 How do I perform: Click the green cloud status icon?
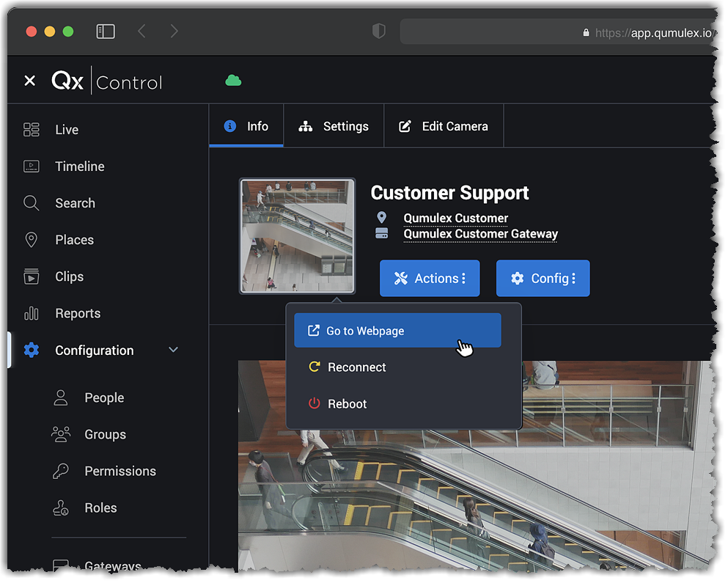(x=233, y=78)
